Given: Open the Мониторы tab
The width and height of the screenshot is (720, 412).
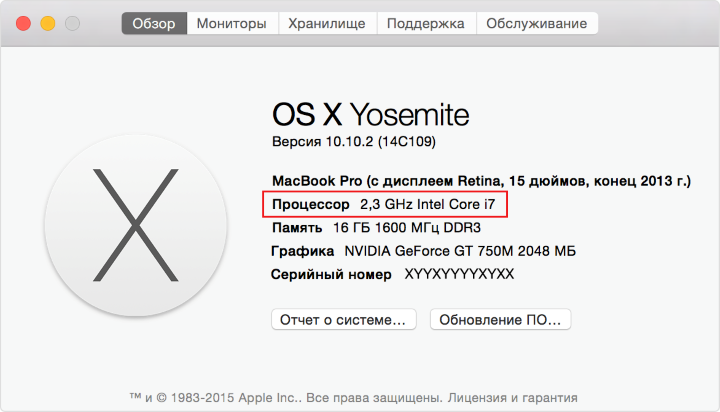Looking at the screenshot, I should [232, 23].
